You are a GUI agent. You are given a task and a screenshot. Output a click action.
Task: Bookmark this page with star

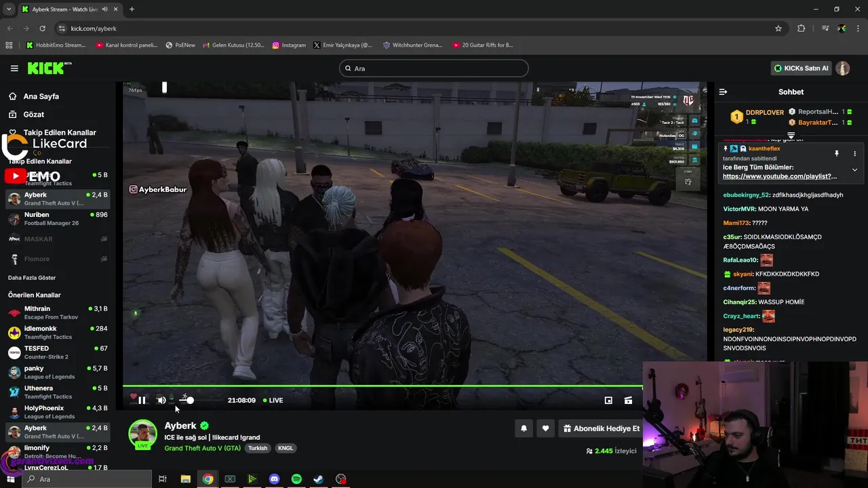click(778, 28)
